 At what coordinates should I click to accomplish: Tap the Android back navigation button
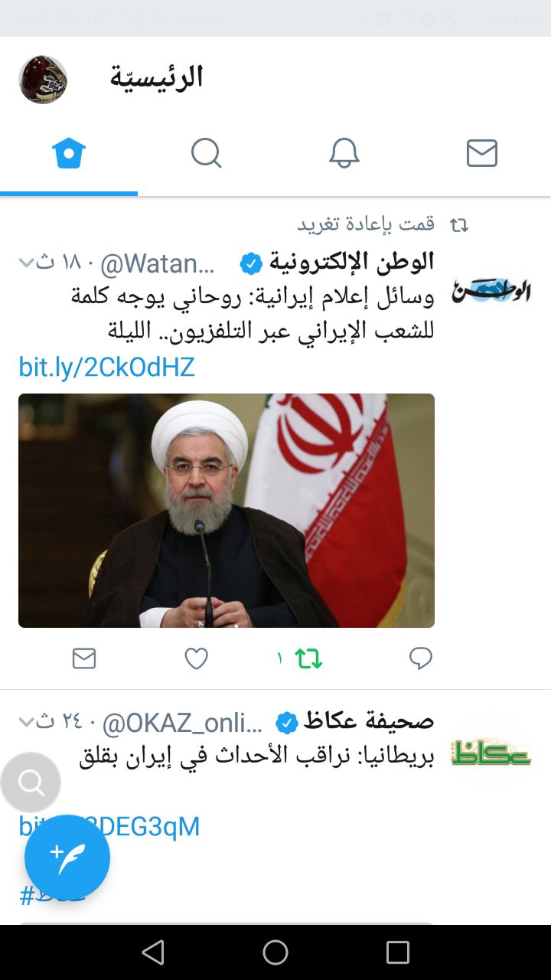tap(153, 952)
